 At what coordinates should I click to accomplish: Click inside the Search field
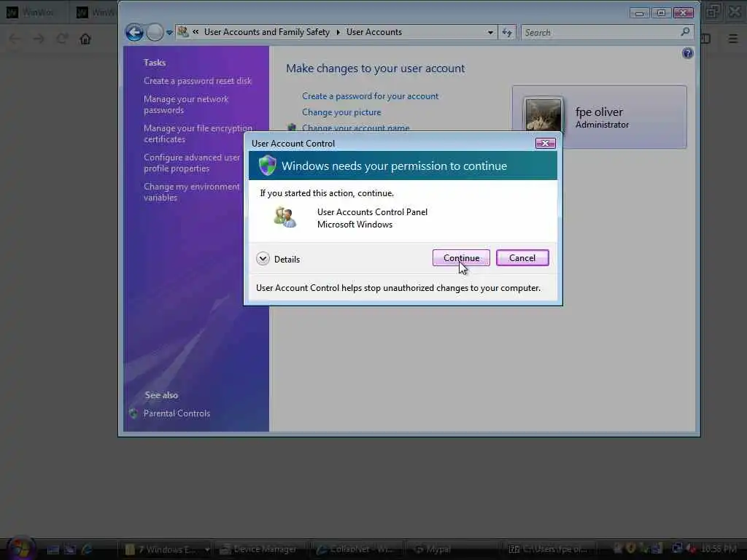pos(600,32)
